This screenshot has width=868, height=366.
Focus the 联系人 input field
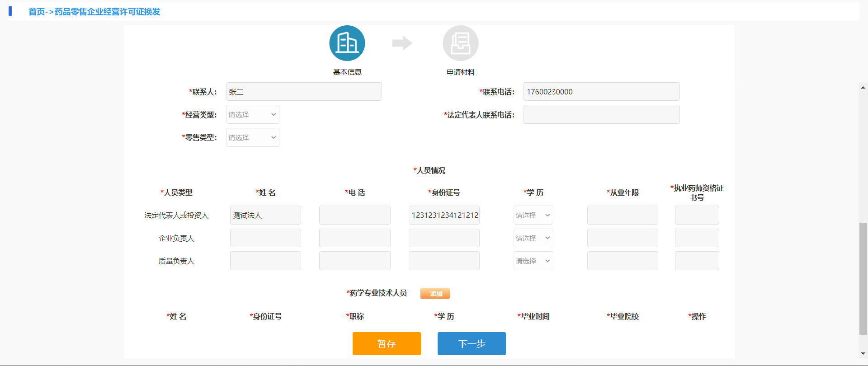click(x=304, y=92)
